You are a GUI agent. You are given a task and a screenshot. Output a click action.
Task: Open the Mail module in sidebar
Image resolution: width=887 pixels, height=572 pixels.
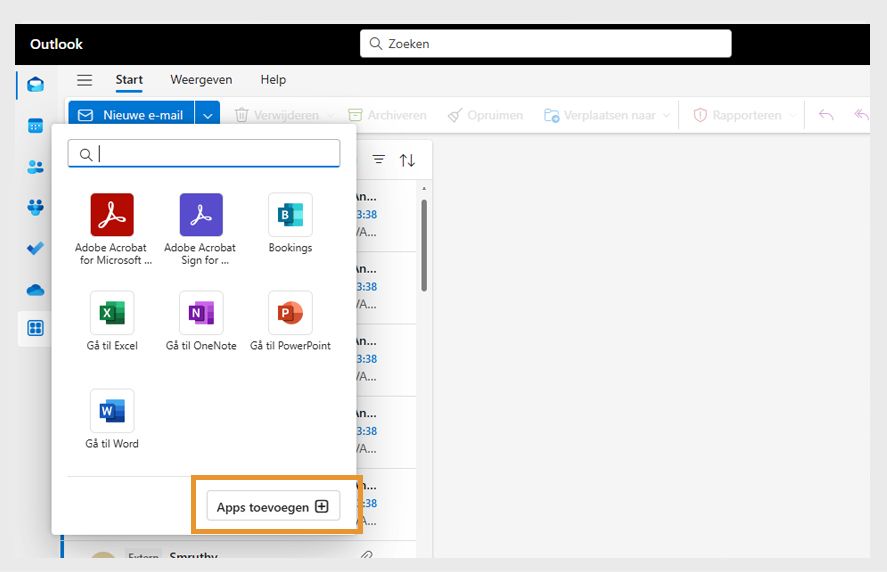pyautogui.click(x=36, y=85)
